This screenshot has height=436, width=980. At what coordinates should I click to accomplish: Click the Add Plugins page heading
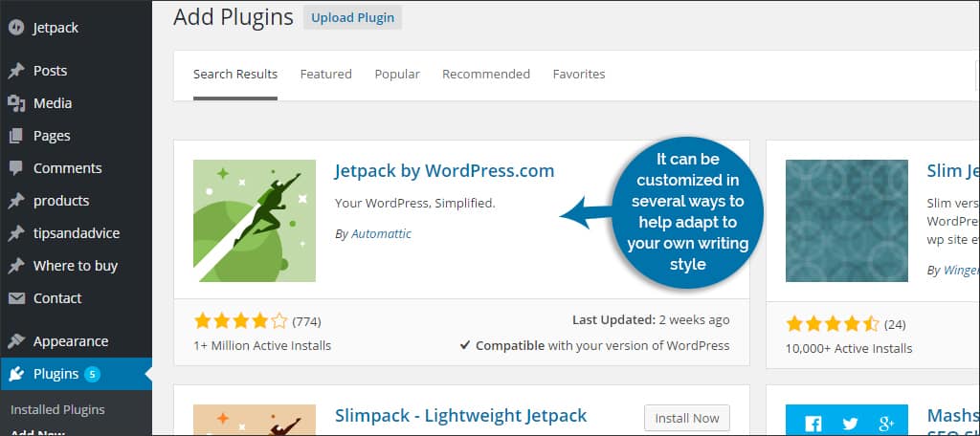point(234,17)
